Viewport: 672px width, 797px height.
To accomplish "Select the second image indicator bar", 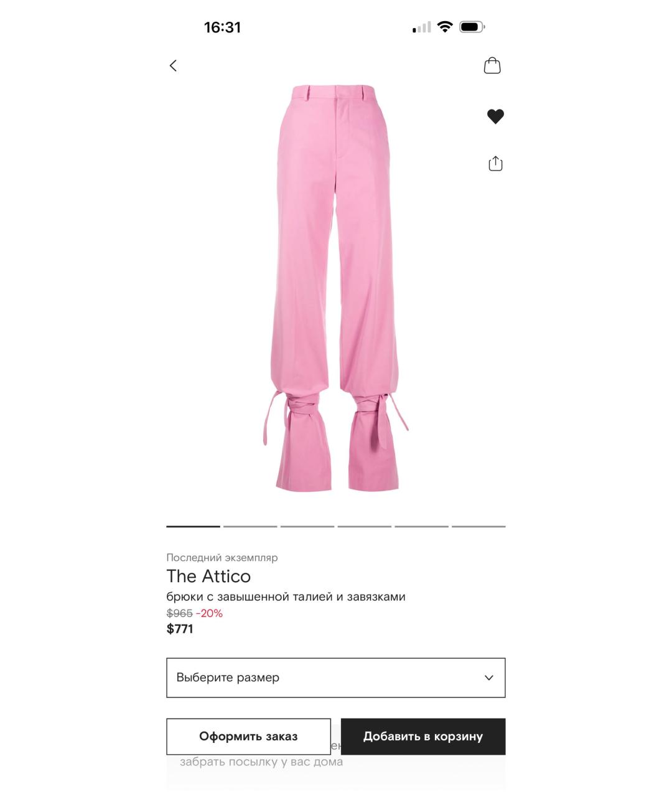I will click(250, 526).
